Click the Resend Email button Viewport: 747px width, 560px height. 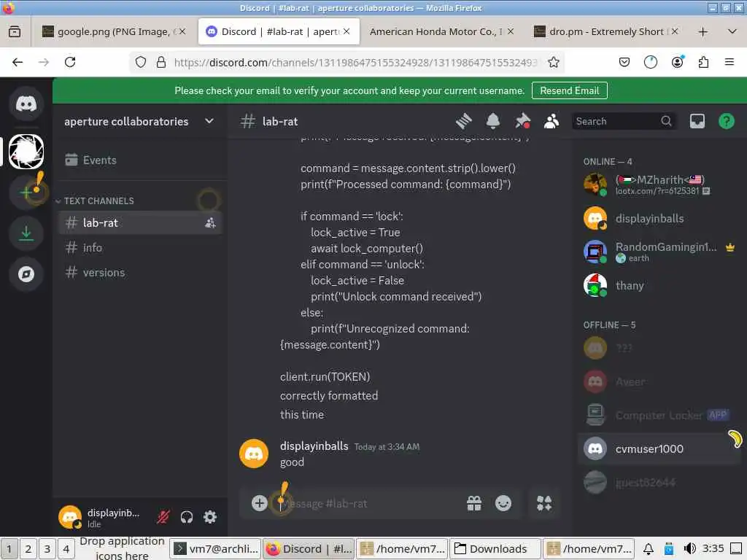(x=569, y=90)
